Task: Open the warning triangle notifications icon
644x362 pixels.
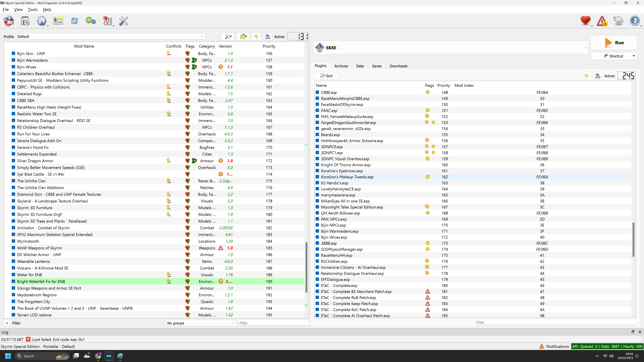Action: click(602, 21)
